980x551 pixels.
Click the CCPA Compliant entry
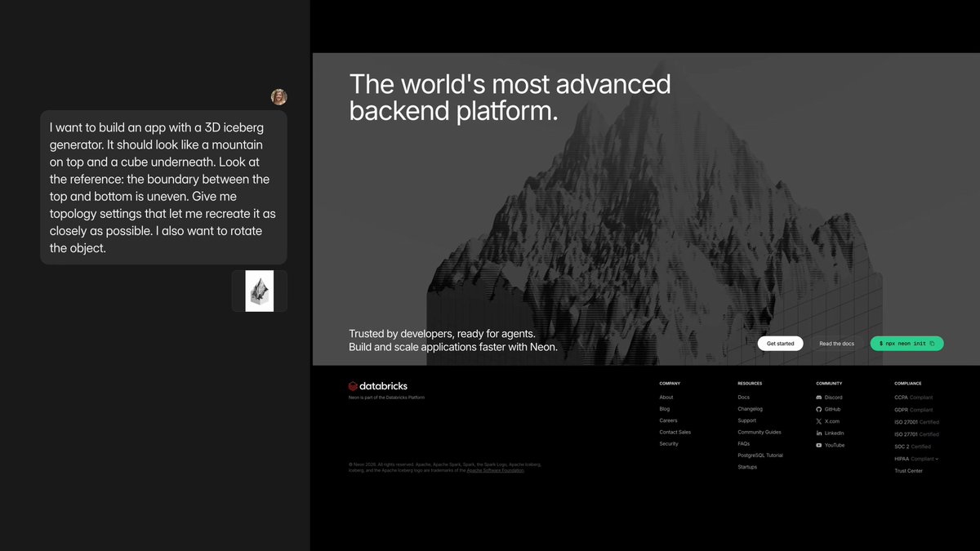[x=914, y=398]
